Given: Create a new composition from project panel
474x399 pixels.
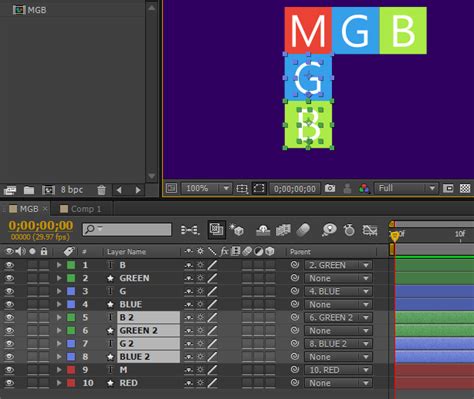Looking at the screenshot, I should pyautogui.click(x=48, y=190).
